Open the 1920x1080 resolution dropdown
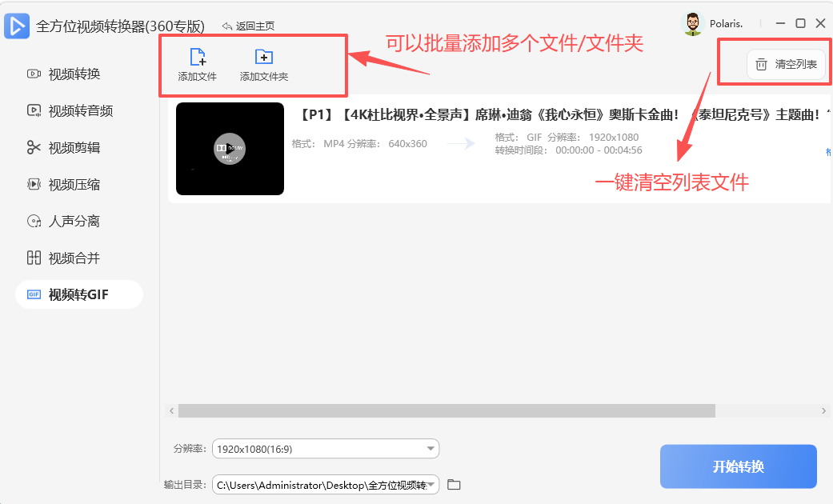The width and height of the screenshot is (833, 504). tap(325, 449)
